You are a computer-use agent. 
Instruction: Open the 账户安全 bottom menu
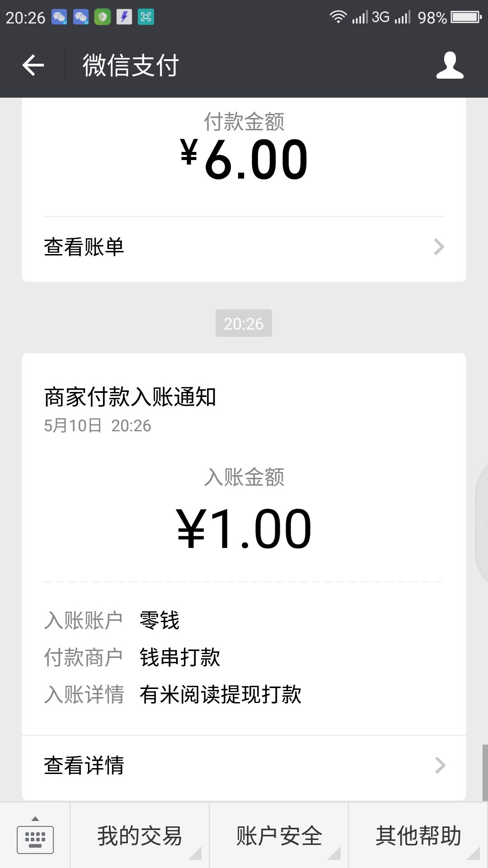[x=279, y=835]
